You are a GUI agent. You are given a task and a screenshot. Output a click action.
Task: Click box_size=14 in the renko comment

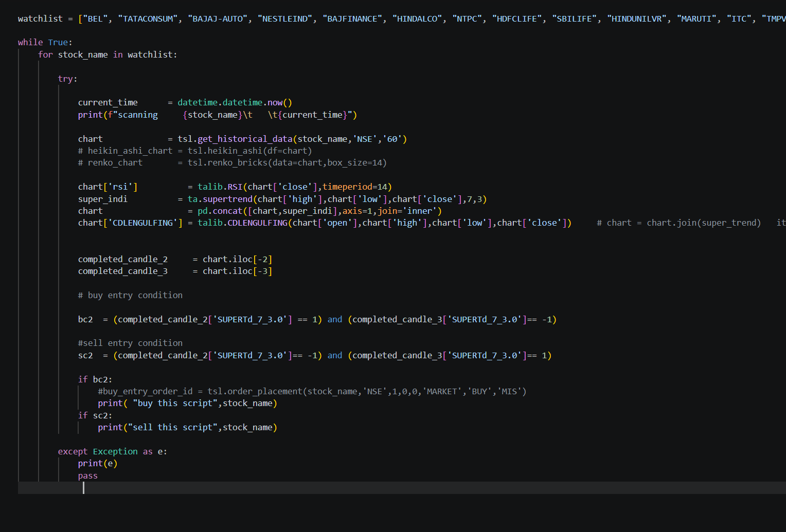[355, 163]
